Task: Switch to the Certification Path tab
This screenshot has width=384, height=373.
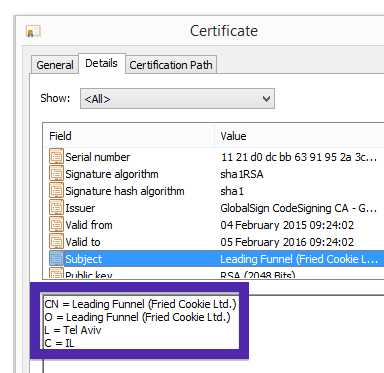Action: [171, 65]
